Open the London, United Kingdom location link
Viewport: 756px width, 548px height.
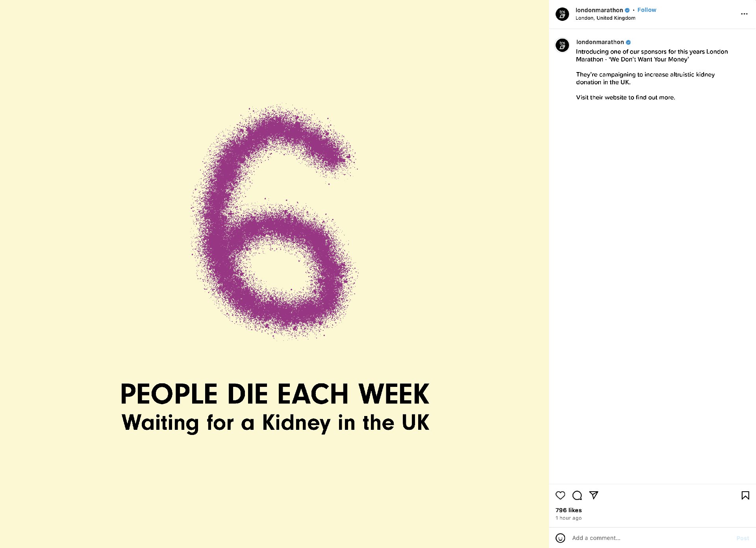click(x=605, y=18)
